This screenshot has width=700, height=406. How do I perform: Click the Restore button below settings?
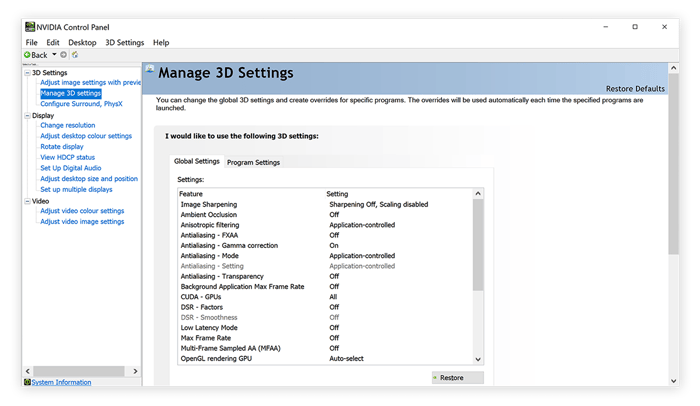(458, 377)
